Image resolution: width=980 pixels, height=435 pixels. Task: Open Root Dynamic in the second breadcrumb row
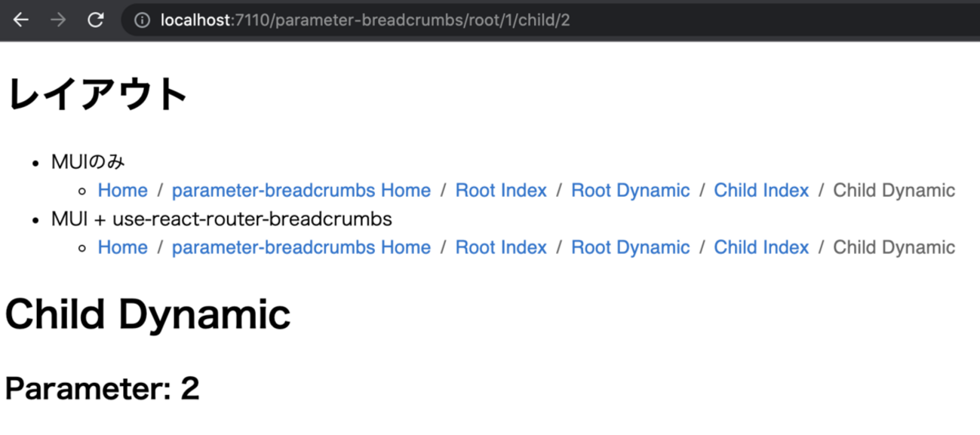tap(631, 247)
